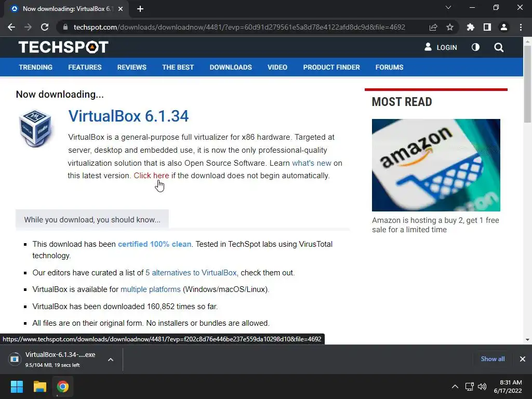Show hidden system tray icons

pyautogui.click(x=455, y=387)
